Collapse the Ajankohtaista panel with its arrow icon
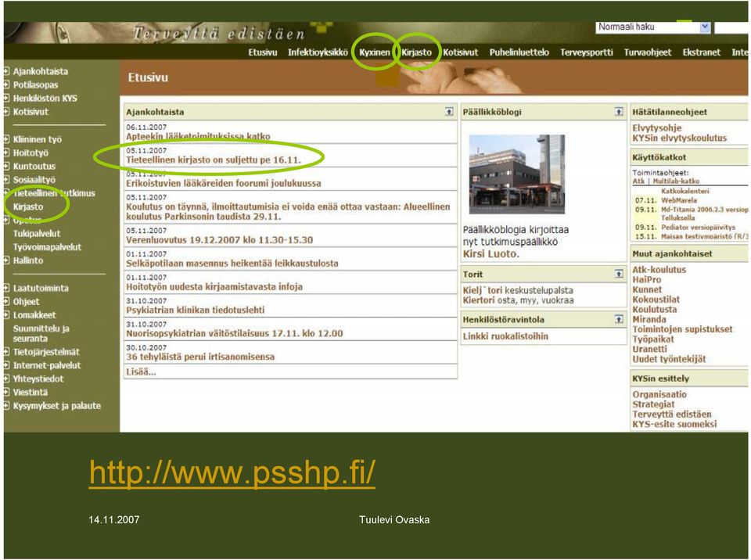The width and height of the screenshot is (751, 560). tap(449, 112)
